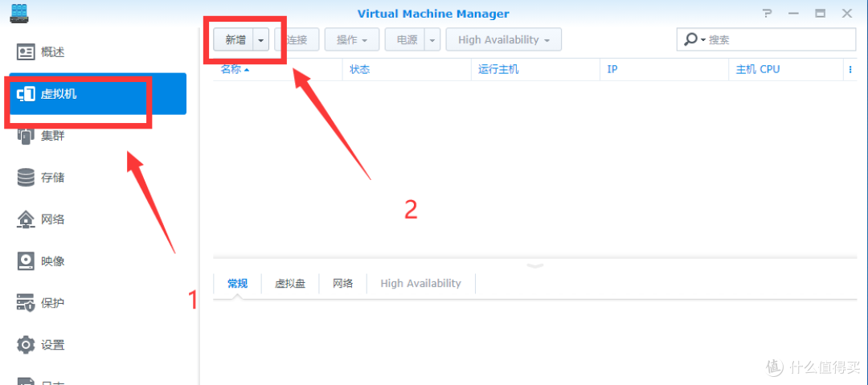This screenshot has height=385, width=868.
Task: Sort by IP column header
Action: (665, 70)
